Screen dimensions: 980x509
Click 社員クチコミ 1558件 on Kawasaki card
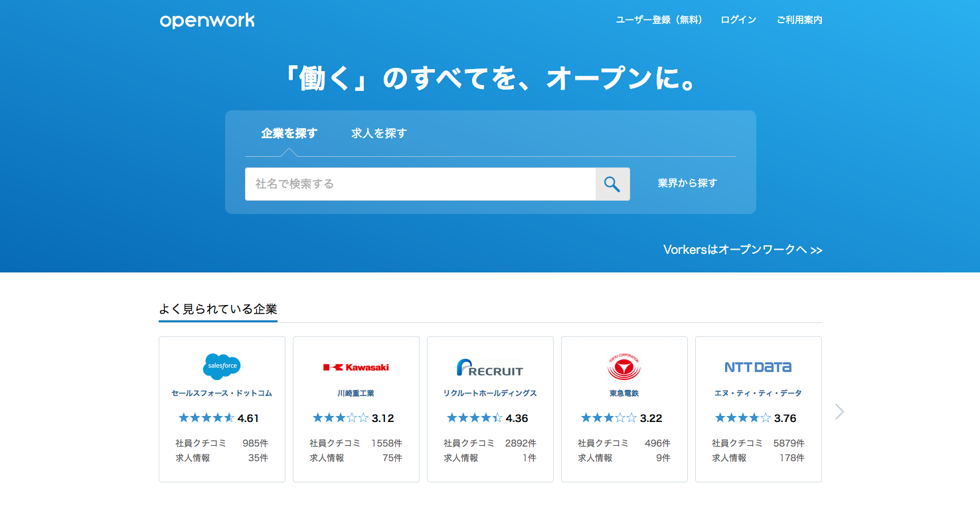click(x=356, y=443)
